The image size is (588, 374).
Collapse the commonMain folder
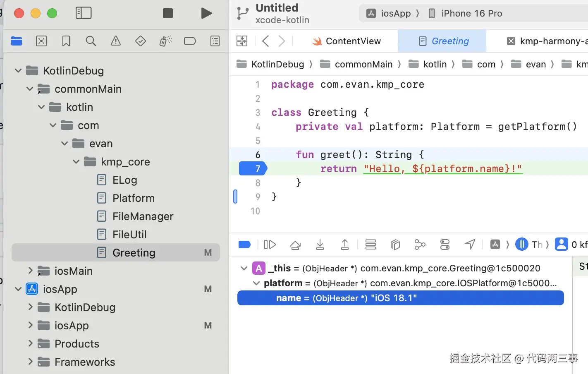30,89
